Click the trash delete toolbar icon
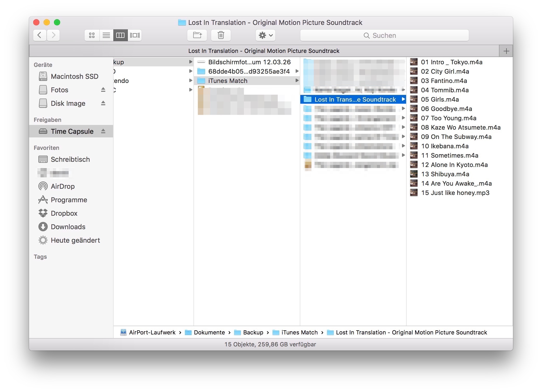Screen dimensions: 542x392 pos(221,35)
